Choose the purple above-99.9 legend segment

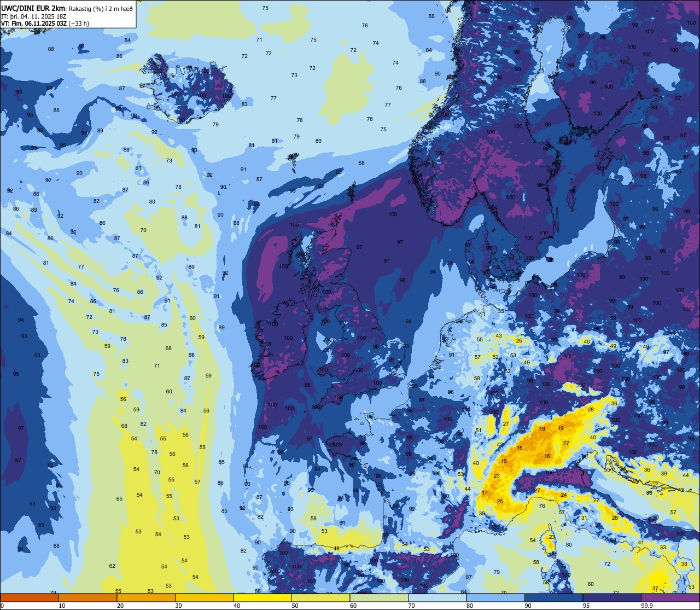670,597
